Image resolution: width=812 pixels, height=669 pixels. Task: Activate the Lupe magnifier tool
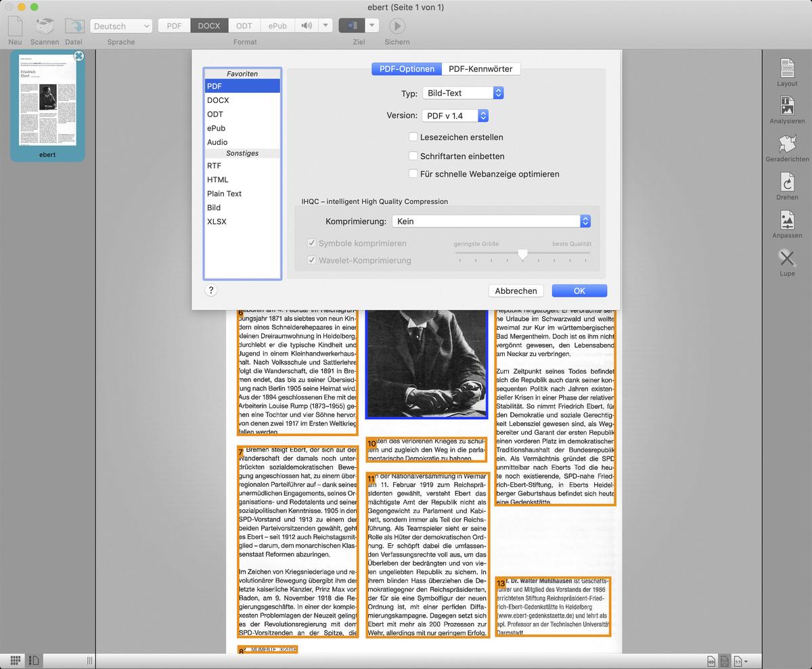click(x=787, y=258)
